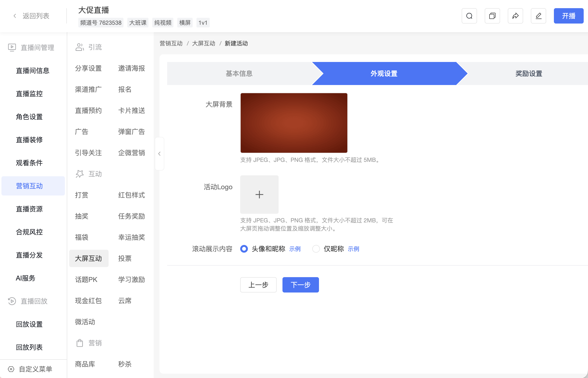Open 营销互动 in the left menu
This screenshot has height=378, width=588.
click(33, 186)
